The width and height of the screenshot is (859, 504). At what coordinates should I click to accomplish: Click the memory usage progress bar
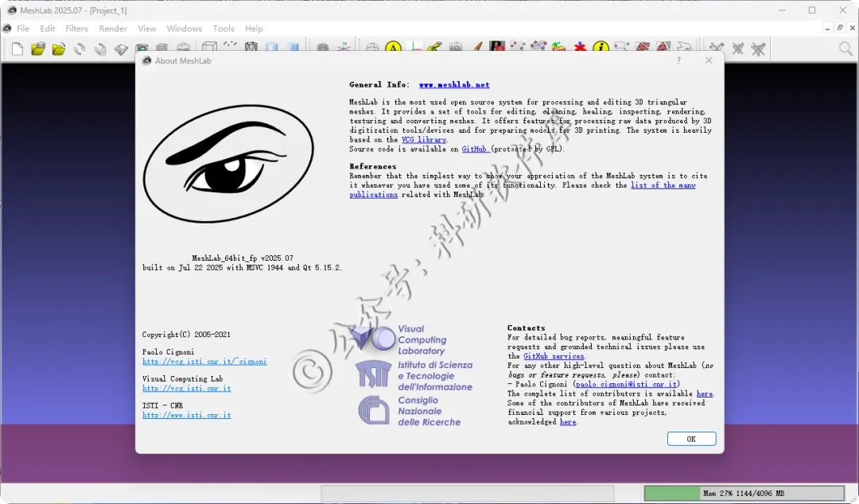coord(744,493)
